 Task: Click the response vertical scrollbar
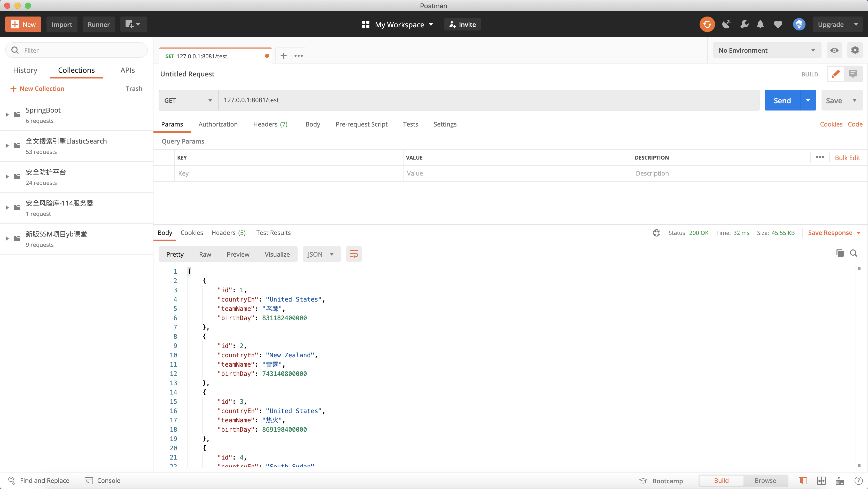click(859, 367)
